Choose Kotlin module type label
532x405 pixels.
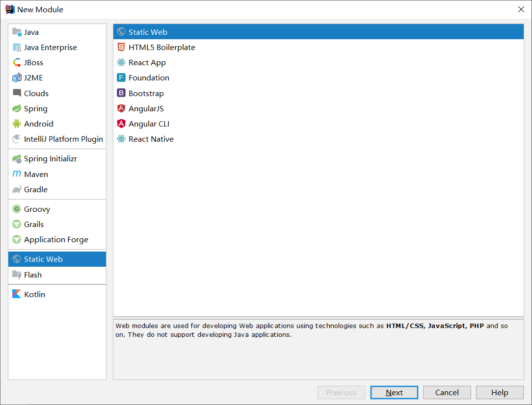click(35, 294)
